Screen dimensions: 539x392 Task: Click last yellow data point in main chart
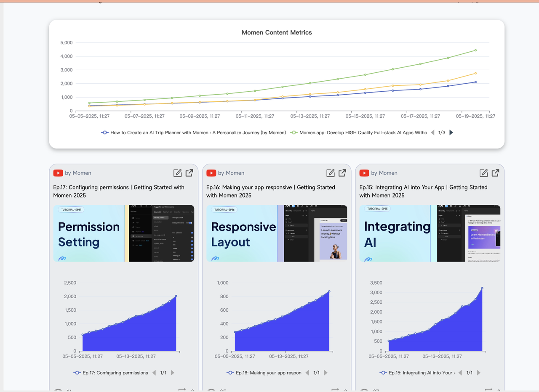(475, 73)
